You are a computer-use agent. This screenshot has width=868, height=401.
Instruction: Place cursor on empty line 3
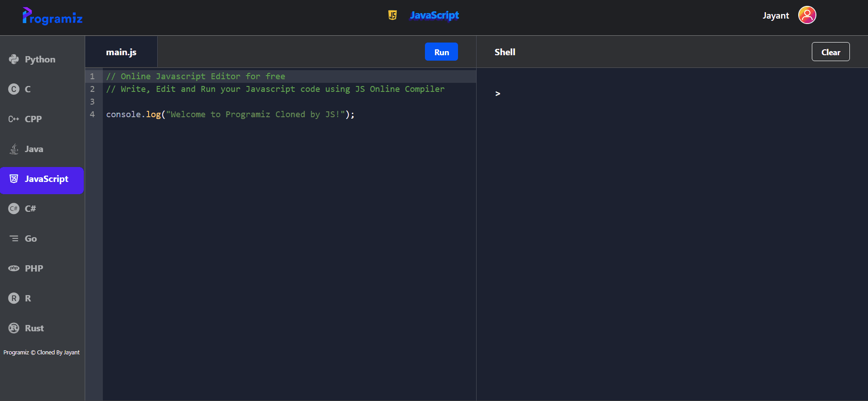[289, 102]
